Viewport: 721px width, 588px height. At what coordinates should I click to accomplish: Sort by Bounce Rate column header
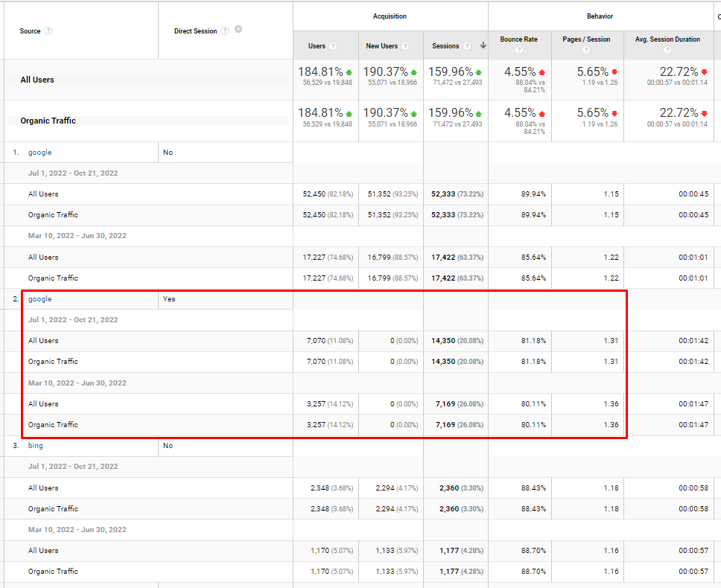[x=518, y=39]
